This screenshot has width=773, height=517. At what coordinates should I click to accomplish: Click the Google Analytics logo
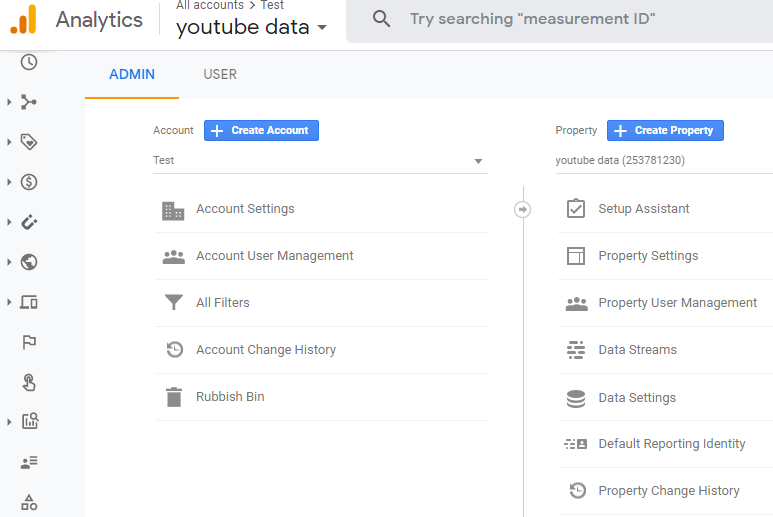click(23, 19)
